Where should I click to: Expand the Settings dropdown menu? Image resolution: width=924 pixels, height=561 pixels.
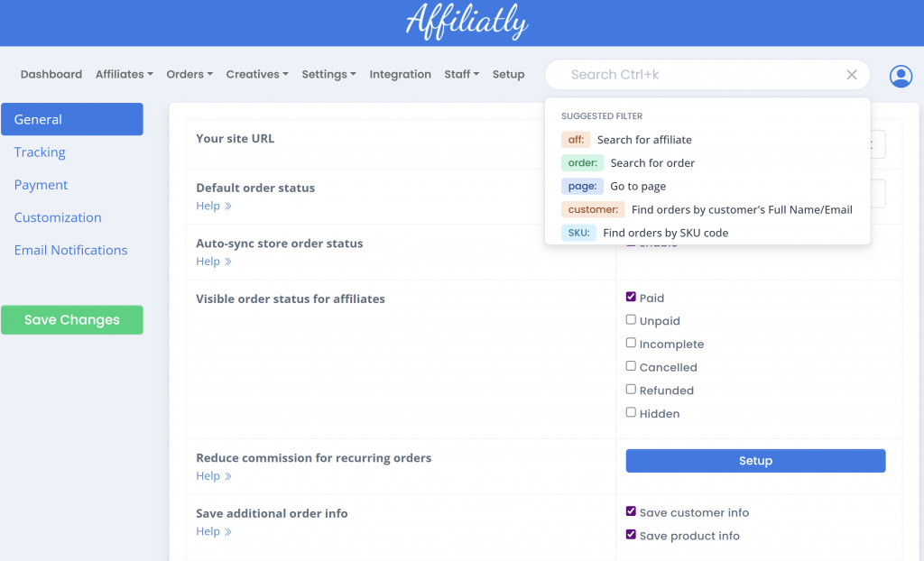pos(328,74)
